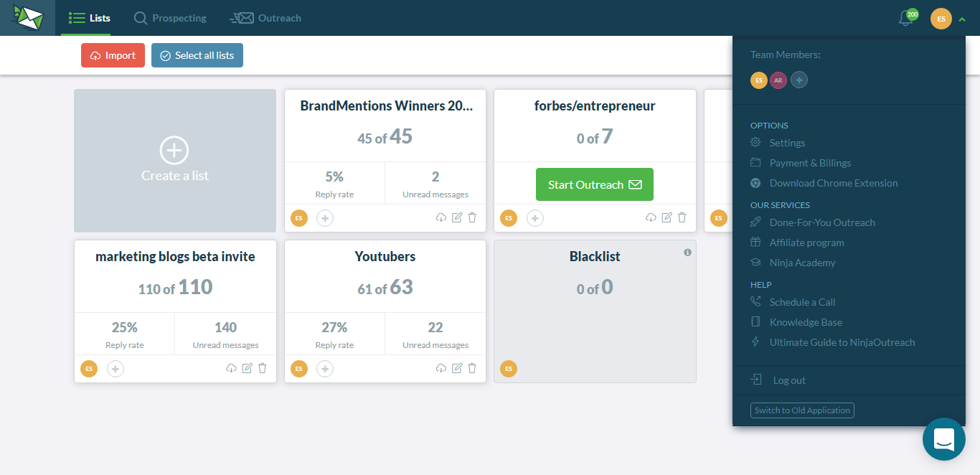The image size is (980, 475).
Task: Click Switch to Old Application button
Action: tap(802, 410)
